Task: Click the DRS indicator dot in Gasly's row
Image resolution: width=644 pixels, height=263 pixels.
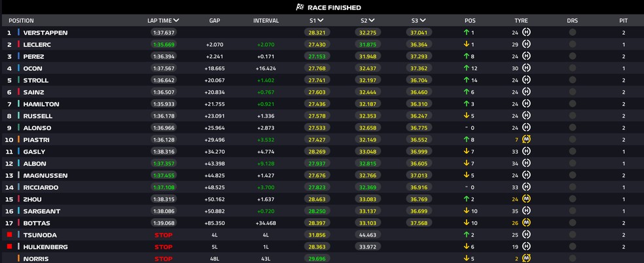Action: coord(572,152)
